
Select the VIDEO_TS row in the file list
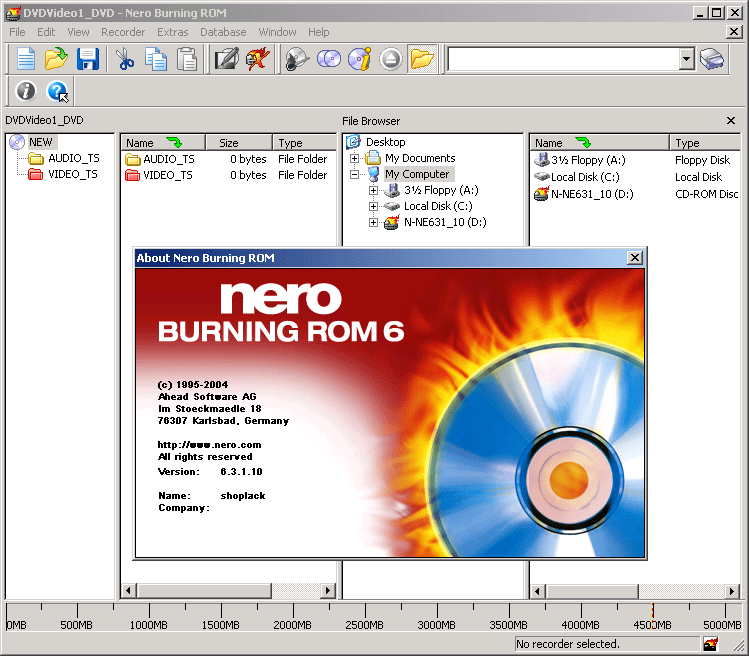tap(228, 175)
